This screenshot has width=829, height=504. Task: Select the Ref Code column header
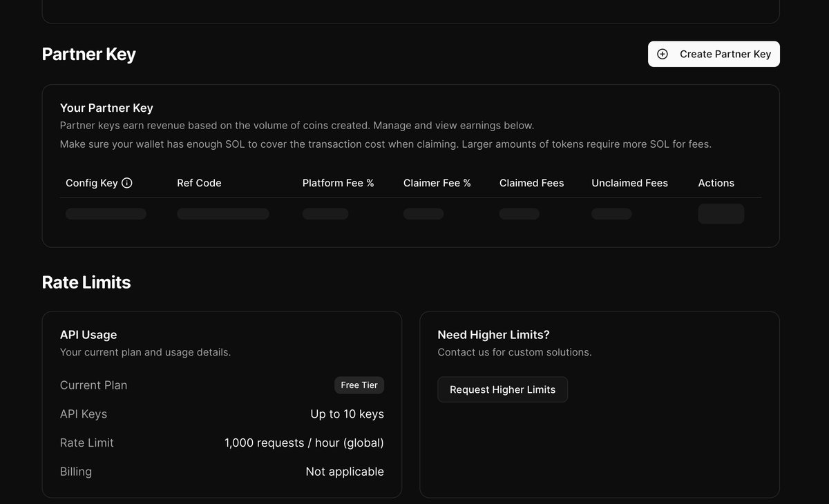tap(199, 182)
